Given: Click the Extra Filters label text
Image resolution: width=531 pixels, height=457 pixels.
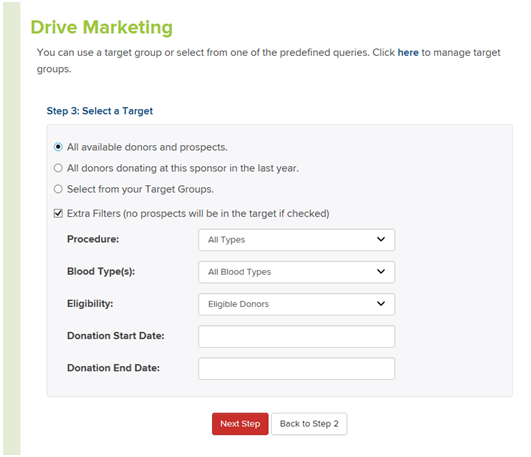Looking at the screenshot, I should click(198, 213).
